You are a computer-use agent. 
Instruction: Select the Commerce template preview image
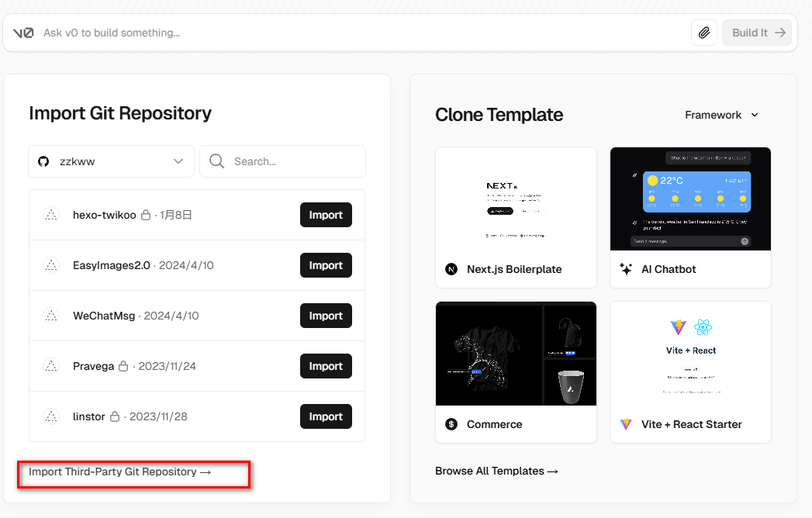pyautogui.click(x=516, y=354)
